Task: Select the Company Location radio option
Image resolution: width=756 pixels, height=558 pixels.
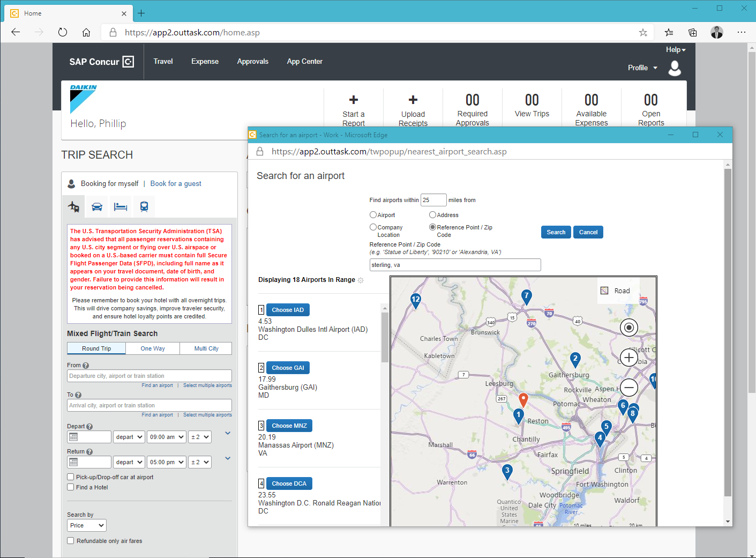Action: tap(373, 227)
